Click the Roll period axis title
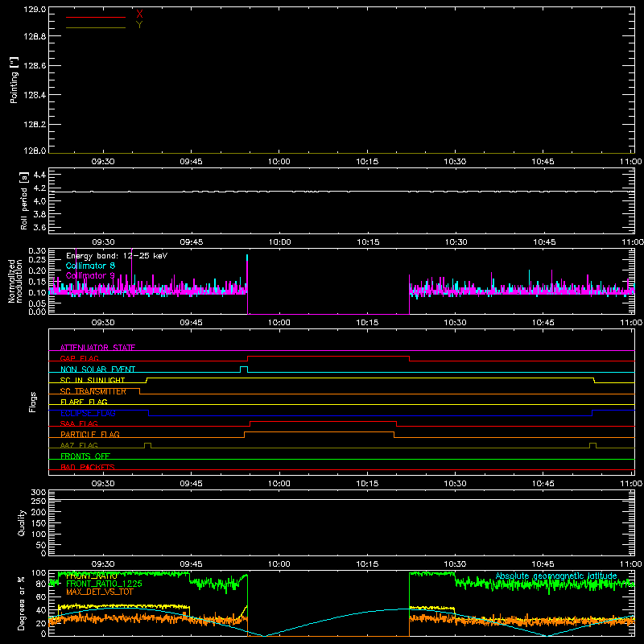The width and height of the screenshot is (644, 644). tap(24, 201)
